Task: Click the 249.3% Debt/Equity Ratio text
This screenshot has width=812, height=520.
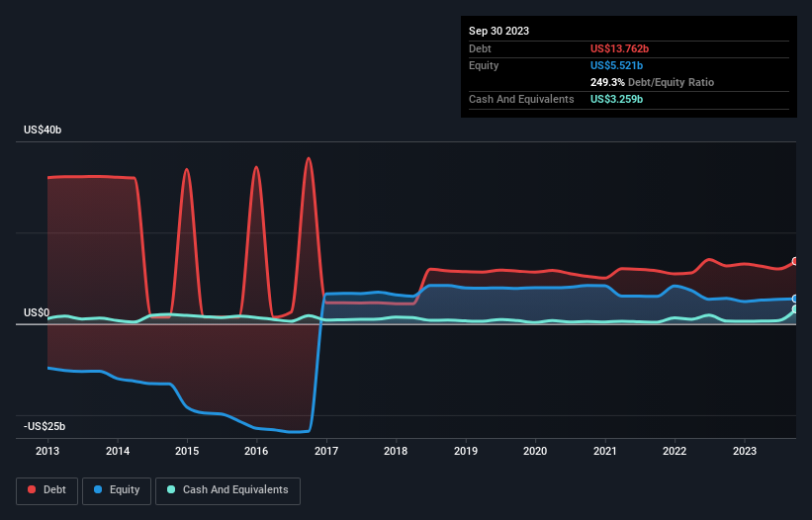Action: (652, 82)
